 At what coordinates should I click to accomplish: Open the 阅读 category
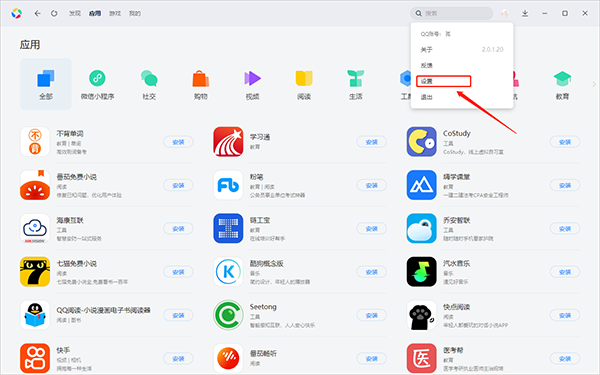pos(304,85)
